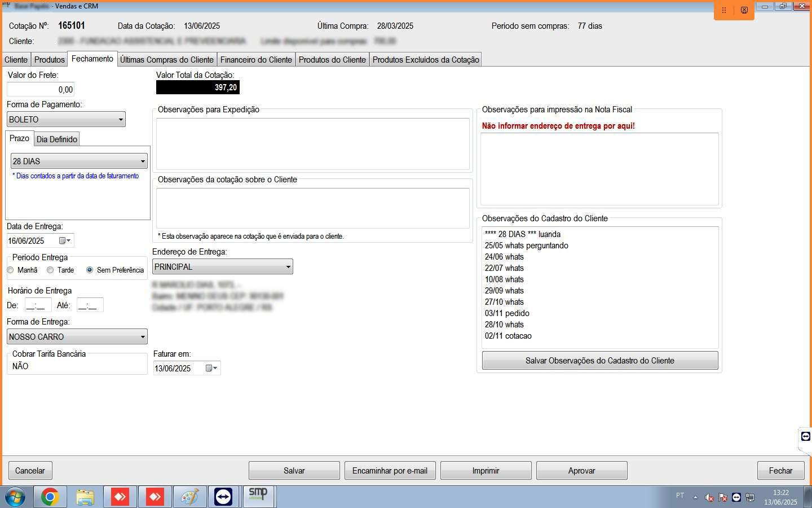Open Produtos do Cliente tab
Image resolution: width=812 pixels, height=508 pixels.
332,60
